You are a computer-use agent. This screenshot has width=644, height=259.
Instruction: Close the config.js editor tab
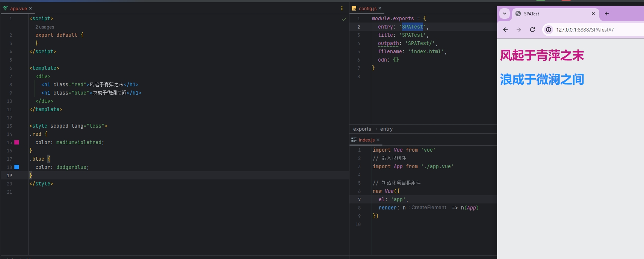click(380, 8)
